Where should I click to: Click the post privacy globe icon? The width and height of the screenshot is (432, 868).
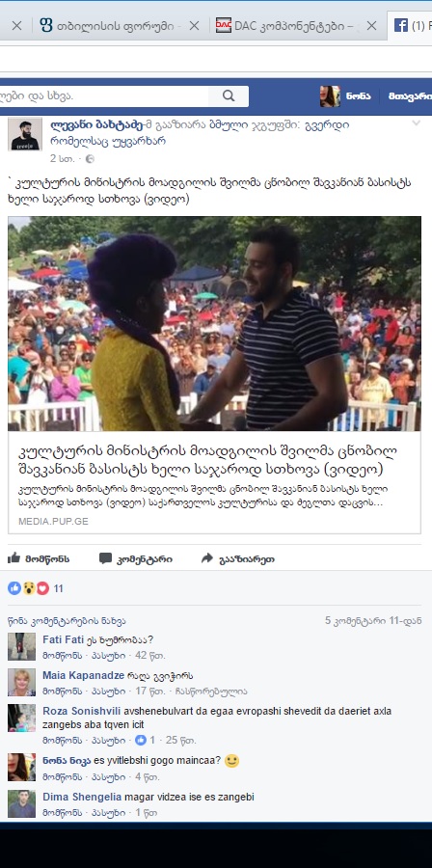(91, 159)
